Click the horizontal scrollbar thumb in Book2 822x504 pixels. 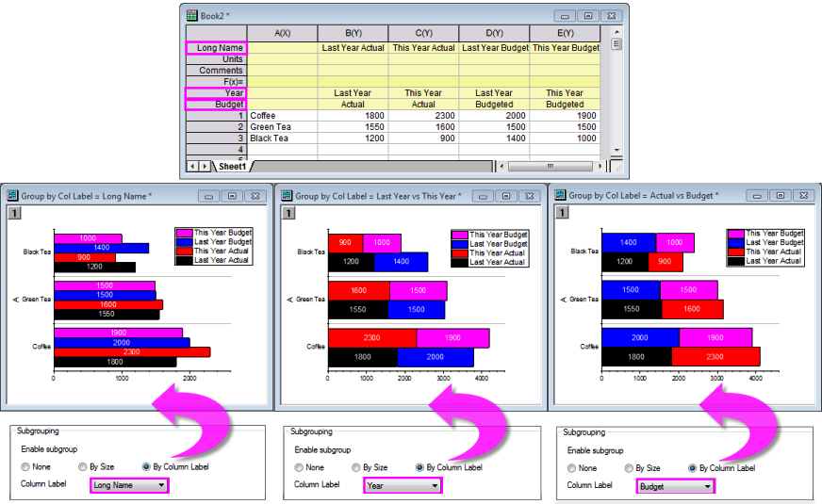(x=550, y=166)
